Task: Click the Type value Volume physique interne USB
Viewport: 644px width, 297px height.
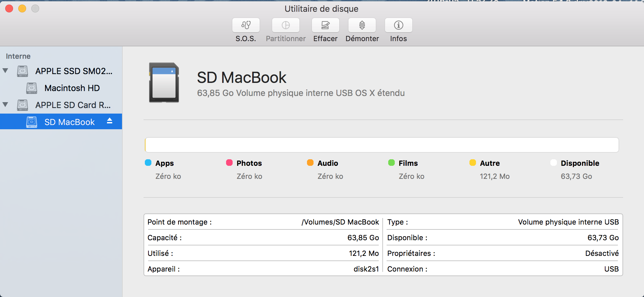Action: 568,222
